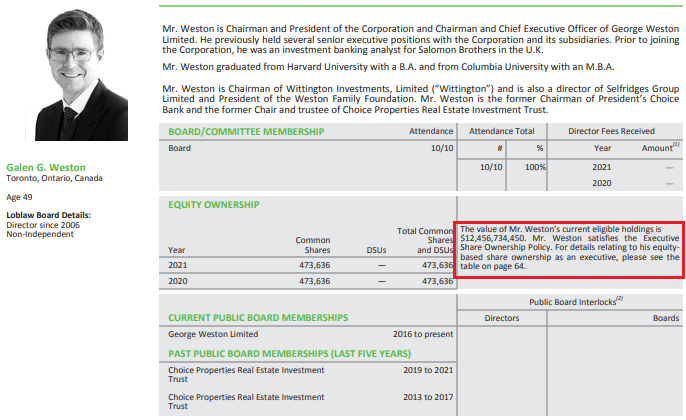Click the 2020 year in Director Fees
This screenshot has width=686, height=420.
[x=602, y=183]
